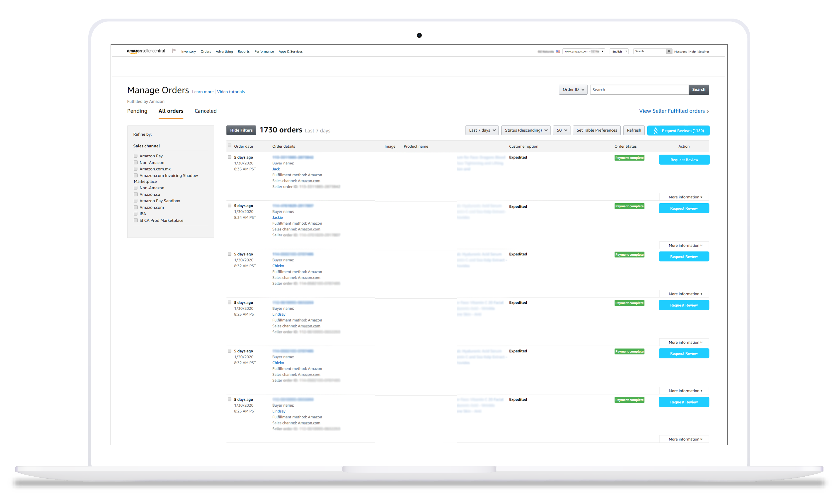Check the Amazon Pay sales channel filter
The width and height of the screenshot is (840, 504).
click(136, 156)
